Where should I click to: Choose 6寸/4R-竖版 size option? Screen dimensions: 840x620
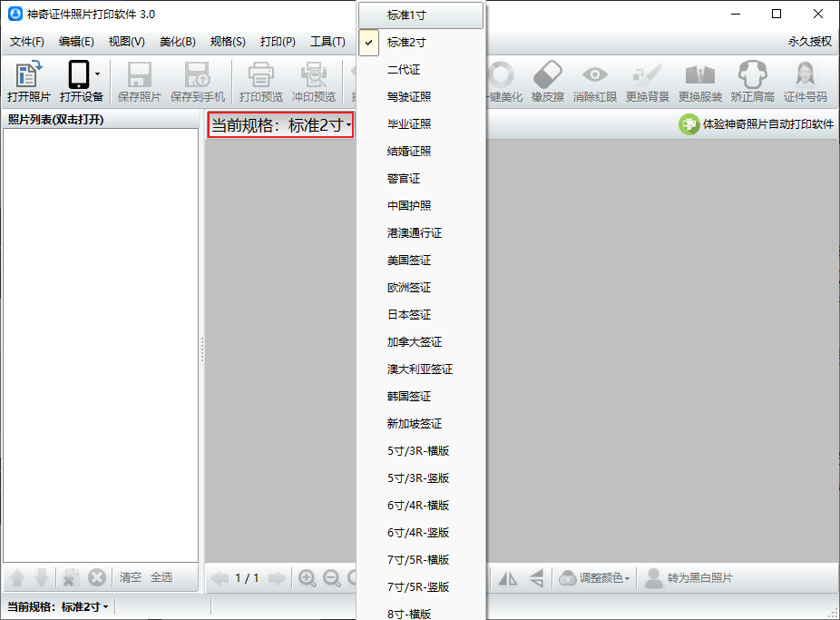[421, 533]
